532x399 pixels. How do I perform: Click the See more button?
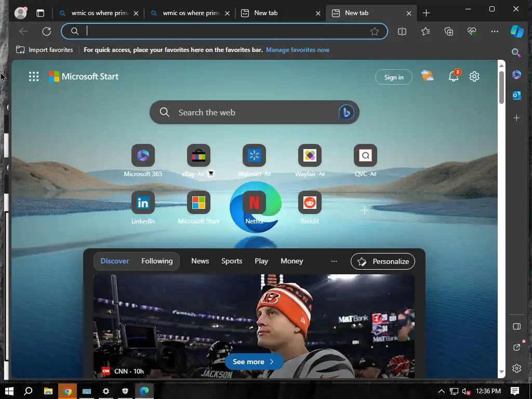[x=254, y=362]
